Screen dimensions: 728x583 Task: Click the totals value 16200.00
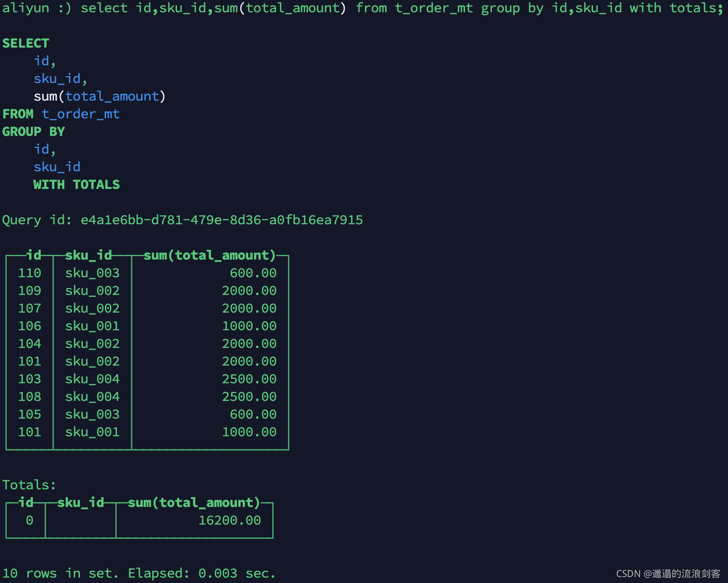click(x=230, y=520)
